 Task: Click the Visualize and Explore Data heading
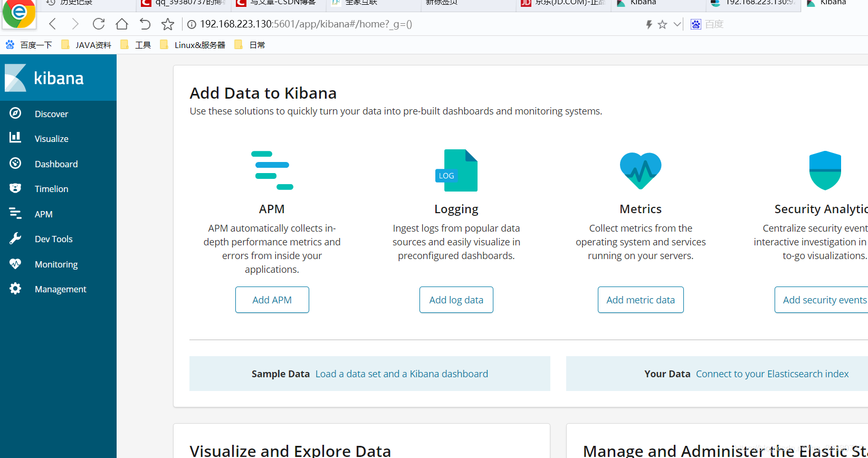(x=290, y=451)
